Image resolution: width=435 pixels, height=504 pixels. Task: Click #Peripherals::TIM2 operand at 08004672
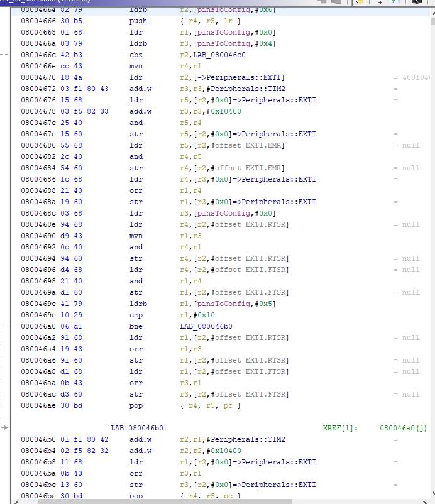246,89
